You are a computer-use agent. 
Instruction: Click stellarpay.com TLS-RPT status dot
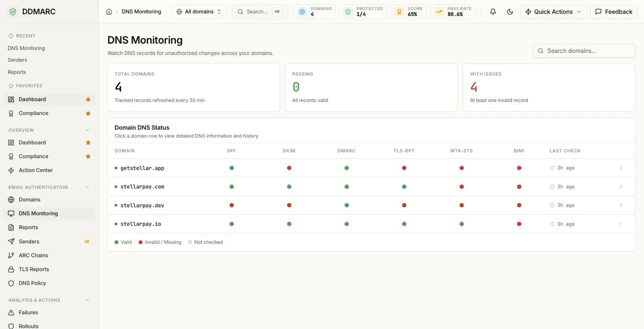404,187
